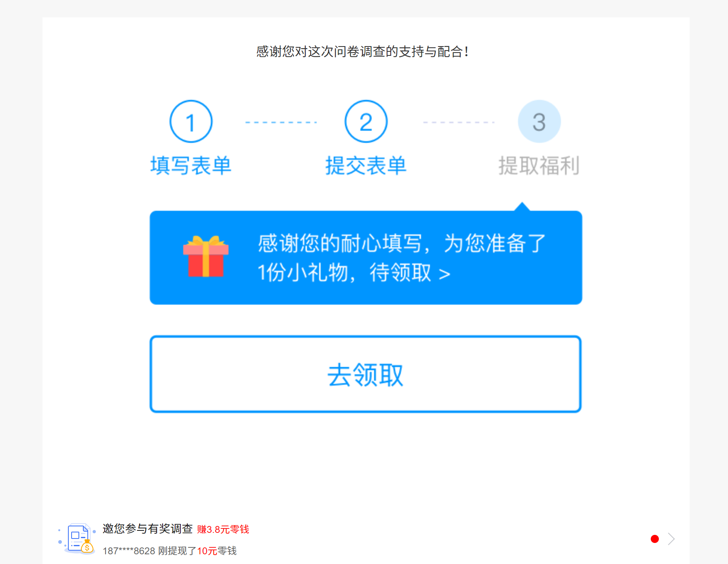Click the step 1 circle icon

[x=191, y=121]
